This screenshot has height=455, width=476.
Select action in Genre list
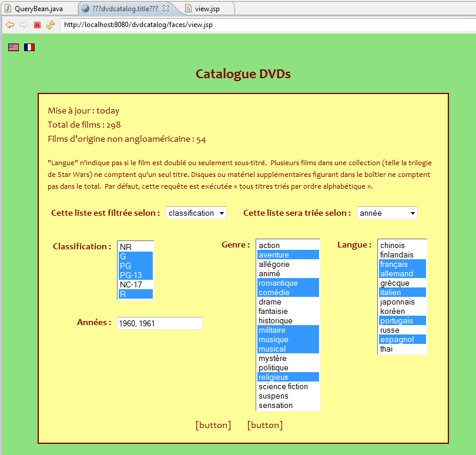click(x=288, y=245)
